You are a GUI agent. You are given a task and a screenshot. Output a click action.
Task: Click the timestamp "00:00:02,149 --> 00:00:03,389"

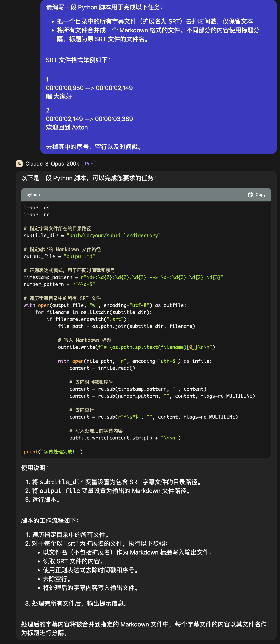pos(89,119)
